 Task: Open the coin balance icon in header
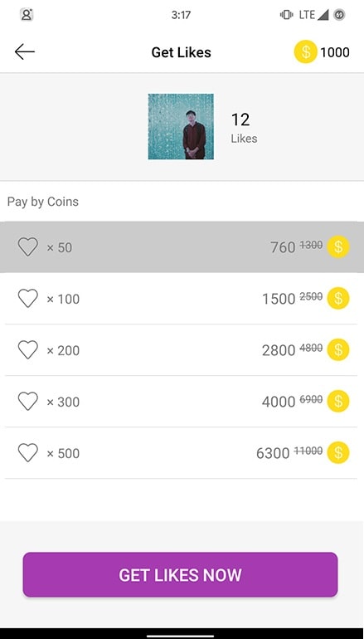pos(305,52)
